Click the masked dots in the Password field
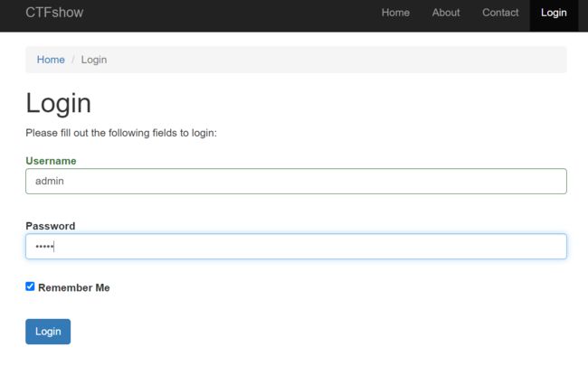This screenshot has width=588, height=366. [44, 246]
